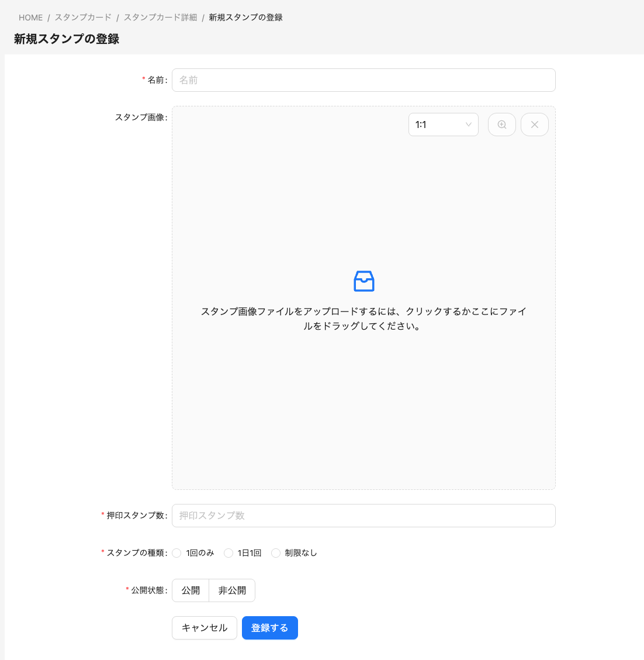
Task: Click the X clear image icon
Action: click(534, 125)
